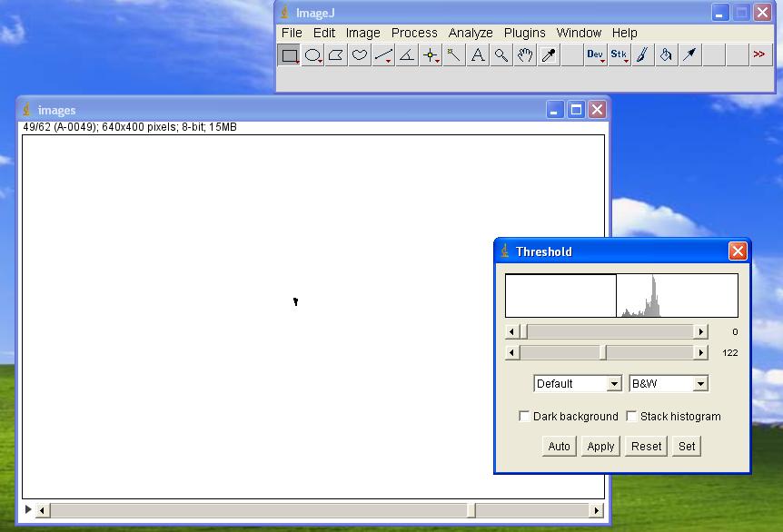The width and height of the screenshot is (783, 532).
Task: Open the More Tools menu arrows
Action: coord(759,54)
